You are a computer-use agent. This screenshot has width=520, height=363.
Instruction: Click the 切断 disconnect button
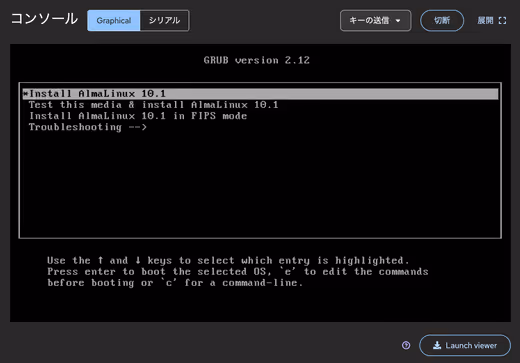point(442,21)
